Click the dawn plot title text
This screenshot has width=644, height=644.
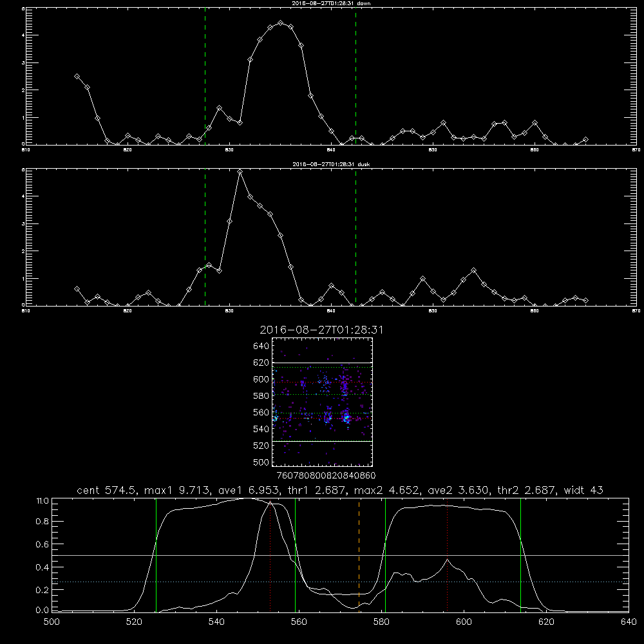(331, 3)
